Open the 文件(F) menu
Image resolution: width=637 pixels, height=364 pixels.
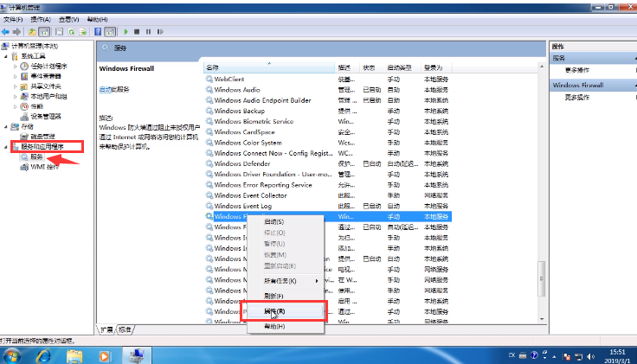click(x=13, y=20)
